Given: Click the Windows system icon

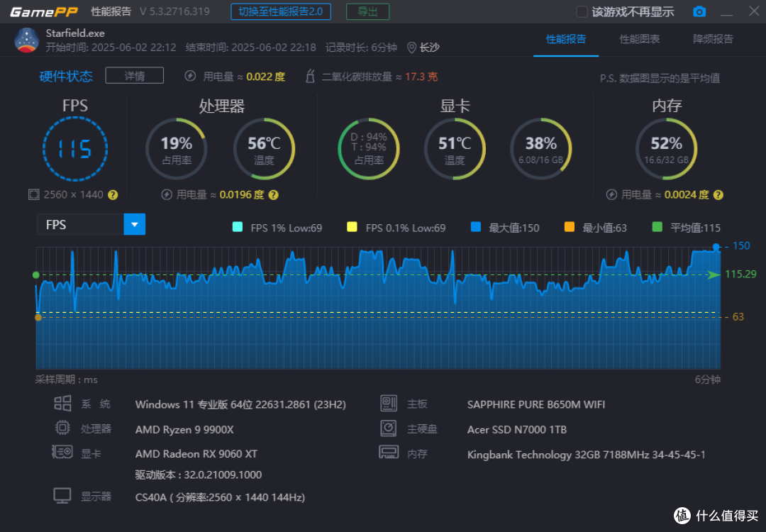Looking at the screenshot, I should click(x=62, y=404).
